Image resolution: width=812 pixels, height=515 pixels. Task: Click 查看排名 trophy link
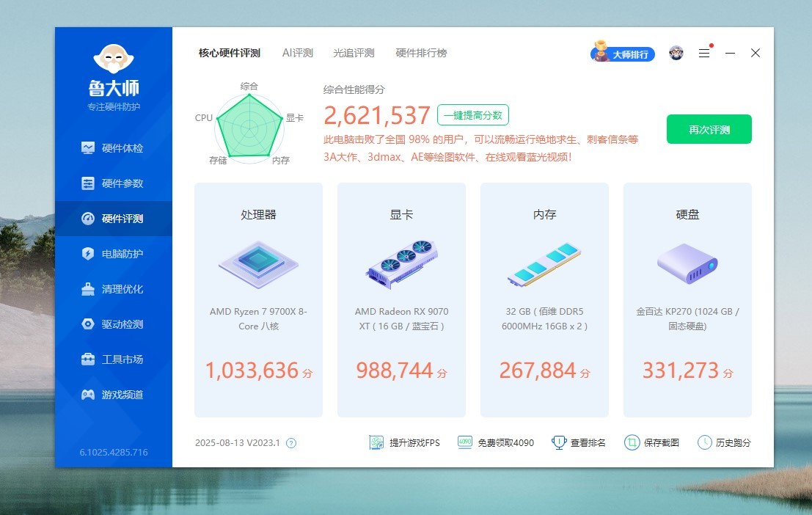[x=579, y=442]
